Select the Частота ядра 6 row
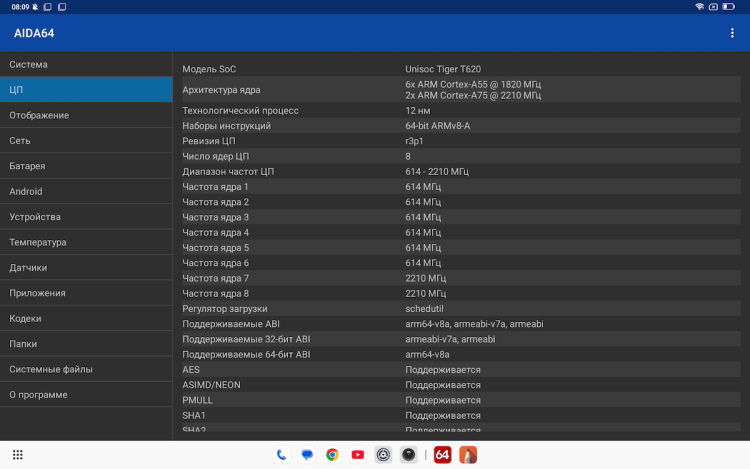Image resolution: width=750 pixels, height=469 pixels. 461,263
